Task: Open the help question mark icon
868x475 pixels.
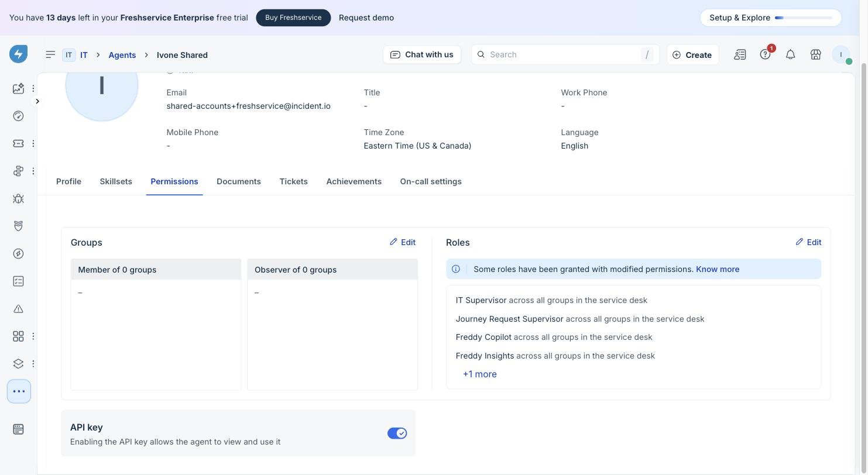Action: coord(765,54)
